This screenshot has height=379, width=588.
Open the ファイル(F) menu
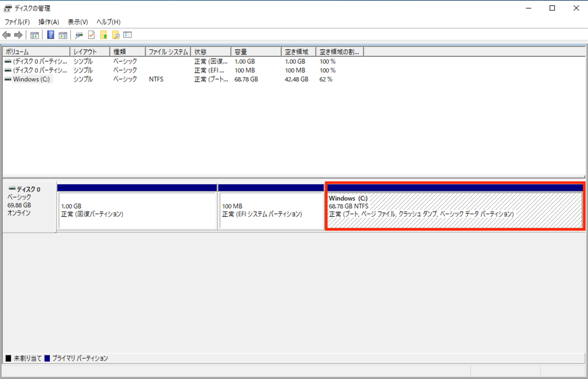coord(17,22)
